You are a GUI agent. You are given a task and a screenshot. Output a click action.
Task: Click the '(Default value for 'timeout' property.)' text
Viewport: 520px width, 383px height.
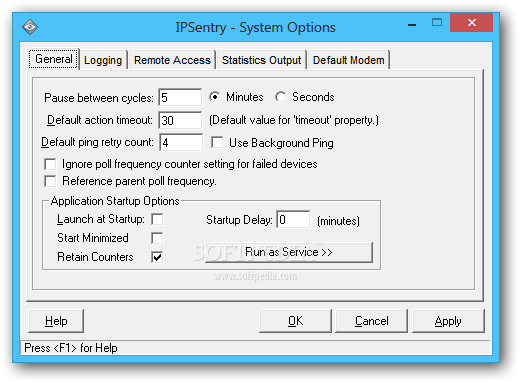tap(294, 120)
